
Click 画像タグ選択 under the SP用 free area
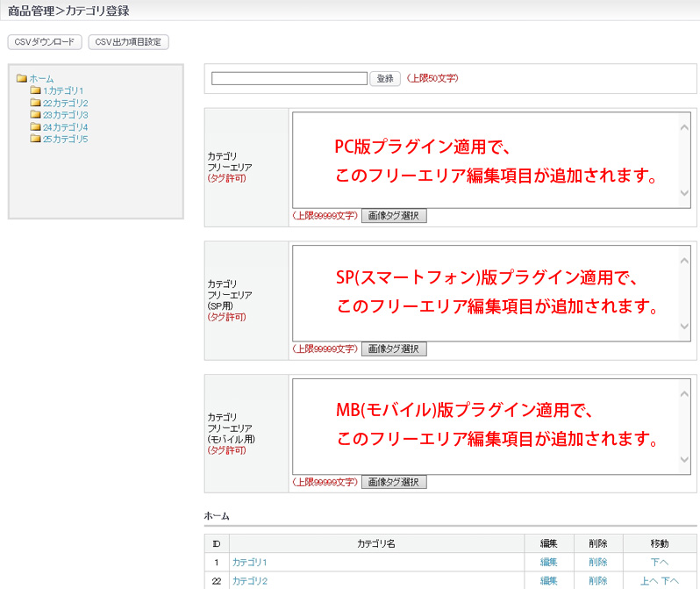pos(394,349)
